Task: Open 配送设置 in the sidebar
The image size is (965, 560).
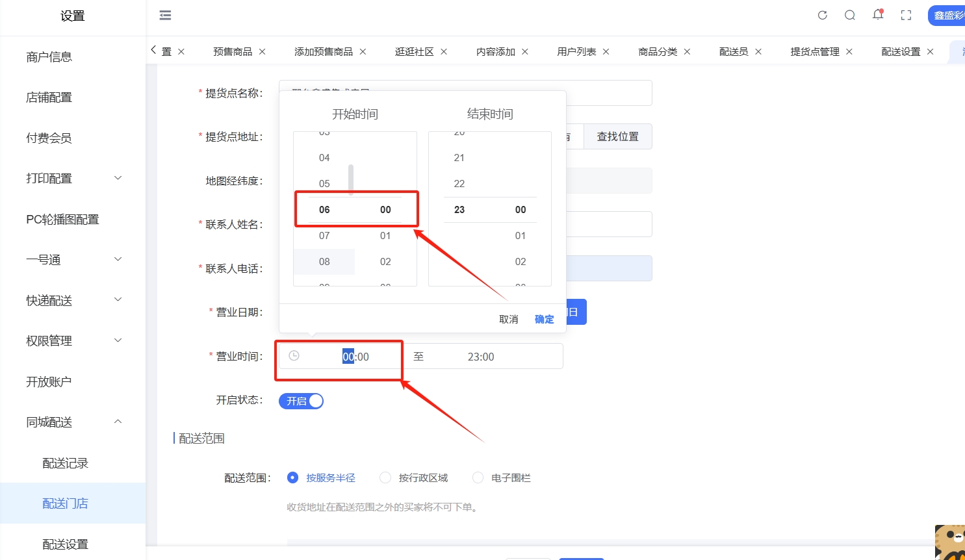Action: [65, 544]
